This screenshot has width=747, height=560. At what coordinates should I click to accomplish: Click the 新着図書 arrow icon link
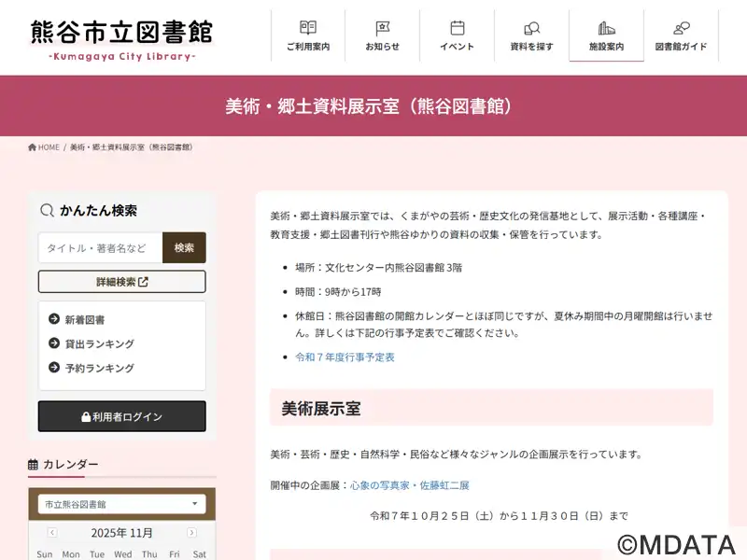(54, 319)
